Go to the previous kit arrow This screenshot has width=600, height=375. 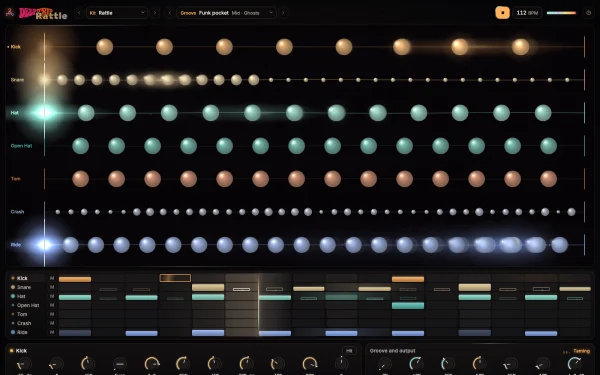[79, 13]
